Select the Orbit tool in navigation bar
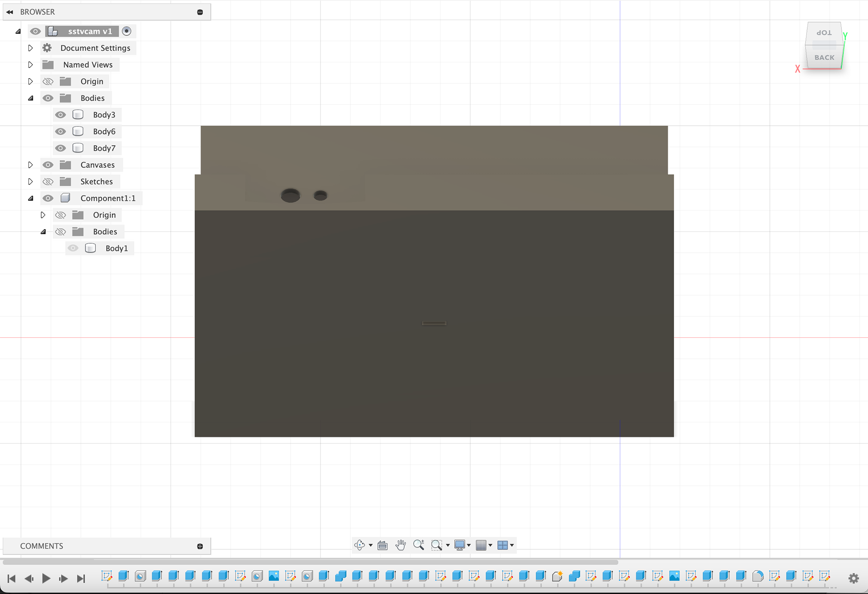Screen dimensions: 868x594 coord(359,545)
